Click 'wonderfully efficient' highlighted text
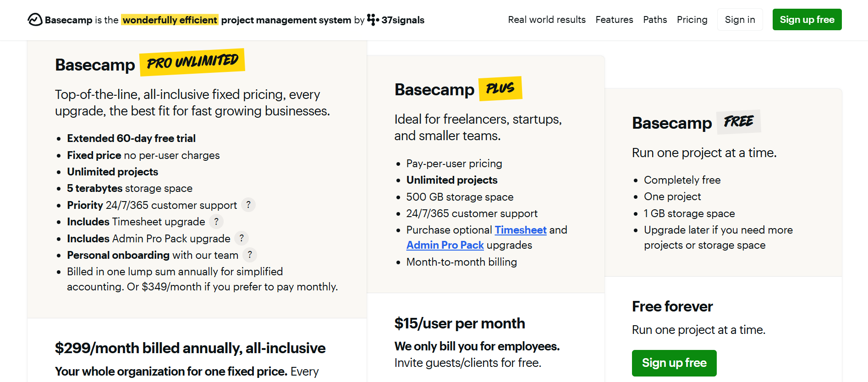The image size is (868, 382). pyautogui.click(x=170, y=20)
